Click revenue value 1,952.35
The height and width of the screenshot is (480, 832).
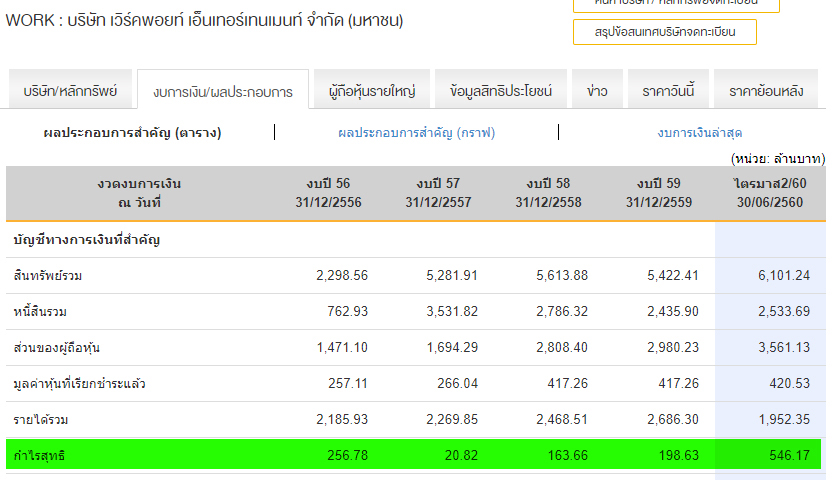click(784, 420)
